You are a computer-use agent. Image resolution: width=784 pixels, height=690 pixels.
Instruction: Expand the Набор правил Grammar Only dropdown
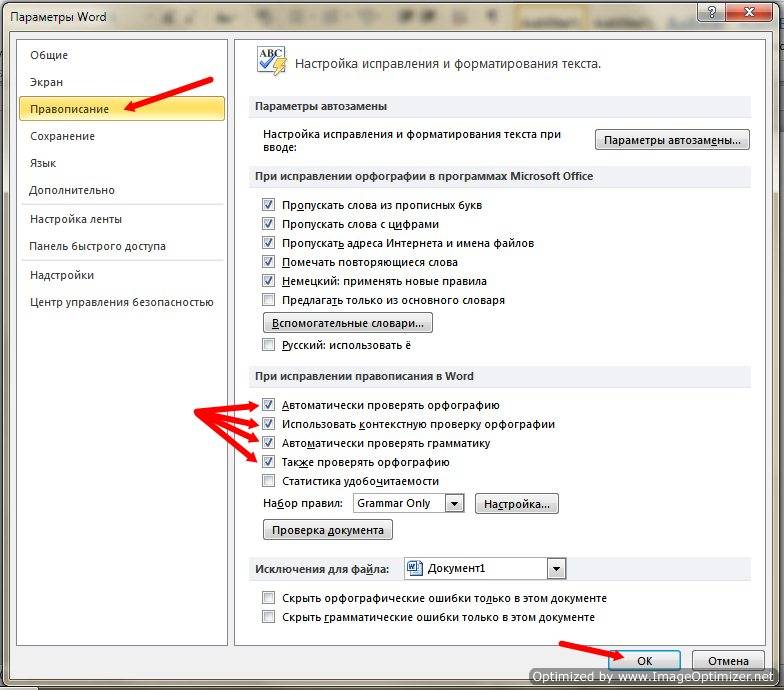click(454, 503)
